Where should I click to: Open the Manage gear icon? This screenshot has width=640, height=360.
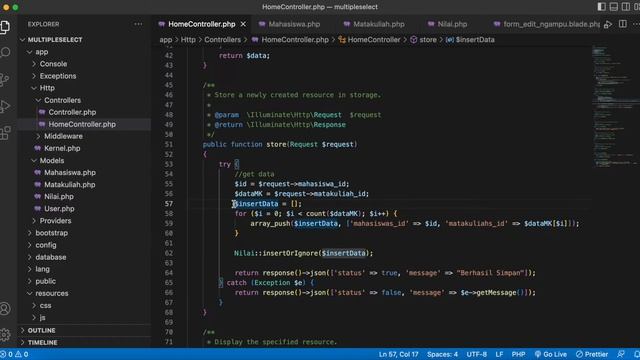[x=5, y=335]
